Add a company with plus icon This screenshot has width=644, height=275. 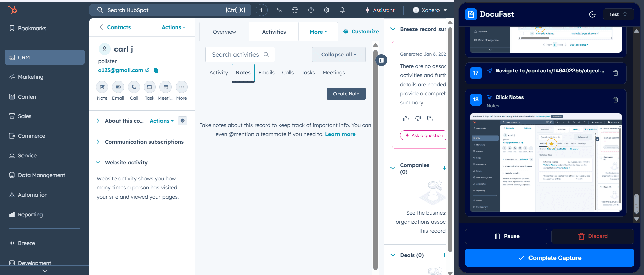click(x=444, y=168)
